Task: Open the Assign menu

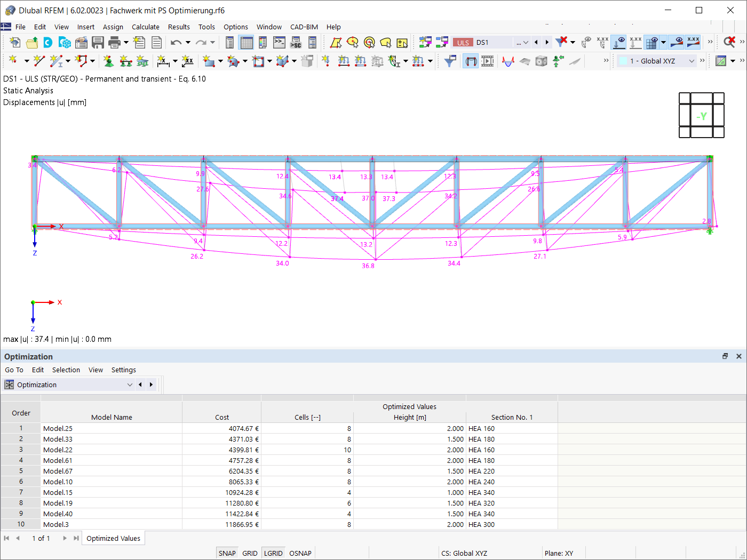Action: coord(113,27)
